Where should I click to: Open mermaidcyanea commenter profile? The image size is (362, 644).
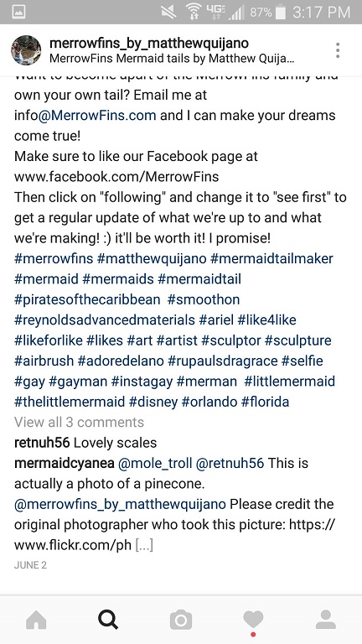[x=65, y=463]
